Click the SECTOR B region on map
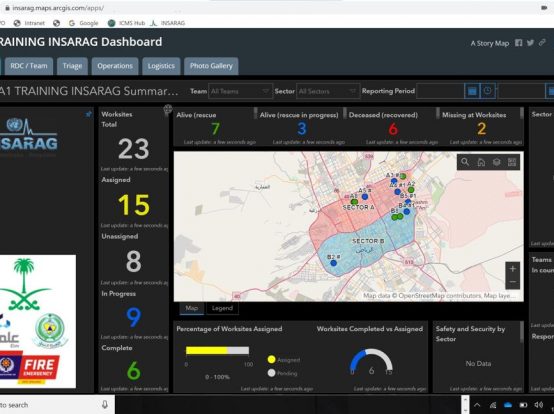Screen dimensions: 554x414 (x=367, y=241)
